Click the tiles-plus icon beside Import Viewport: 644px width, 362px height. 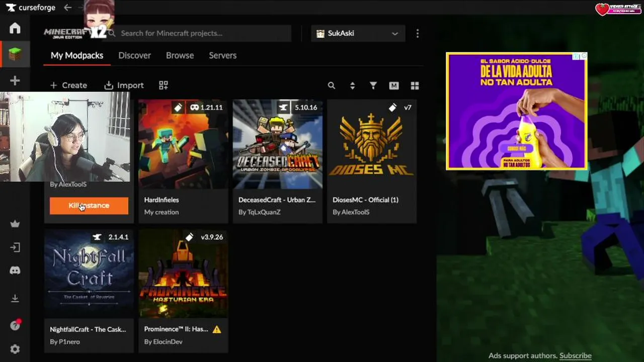163,85
